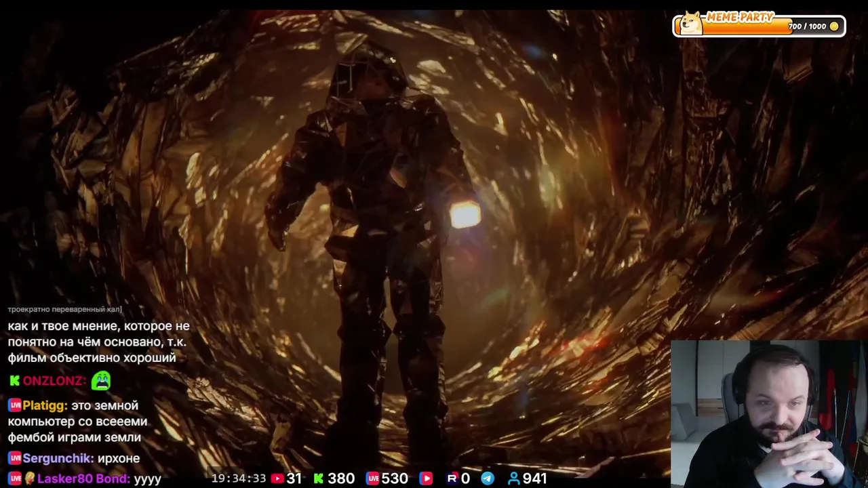Click the '530' VK viewers number
Viewport: 868px width, 488px height.
(395, 479)
